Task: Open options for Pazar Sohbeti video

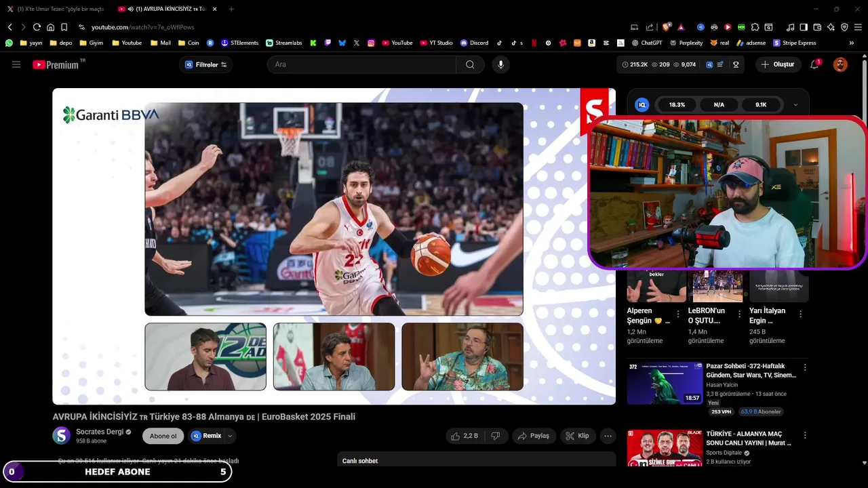Action: (805, 367)
